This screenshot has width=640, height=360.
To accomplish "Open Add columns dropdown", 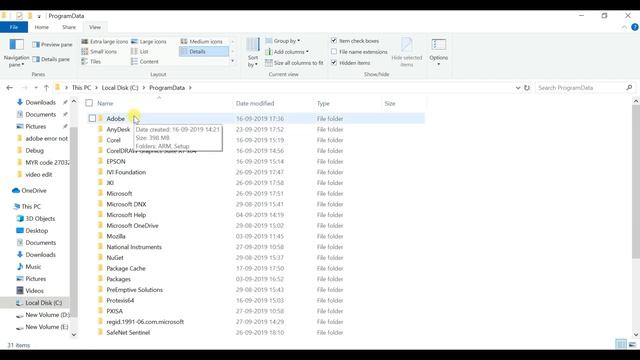I will 287,52.
